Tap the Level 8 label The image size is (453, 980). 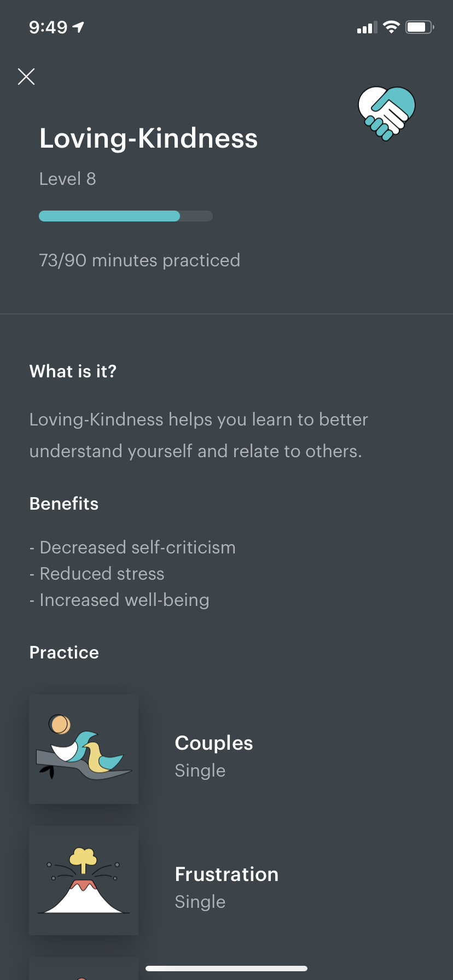[68, 179]
